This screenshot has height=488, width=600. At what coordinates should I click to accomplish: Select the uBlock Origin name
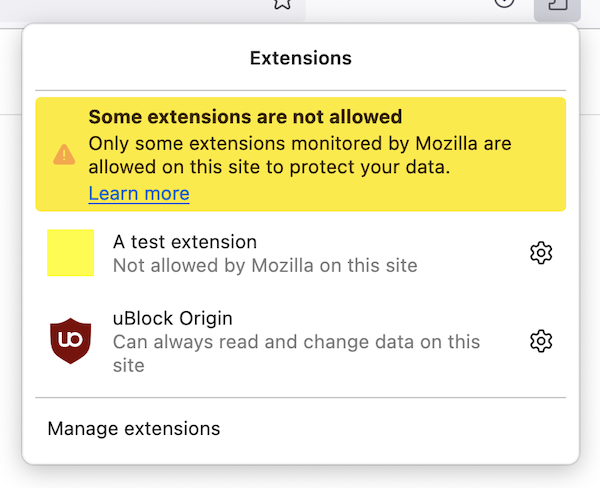point(173,319)
